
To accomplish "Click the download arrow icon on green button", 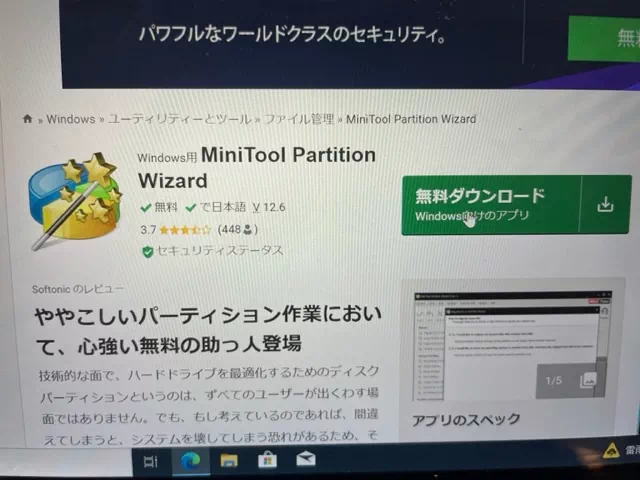I will coord(604,204).
